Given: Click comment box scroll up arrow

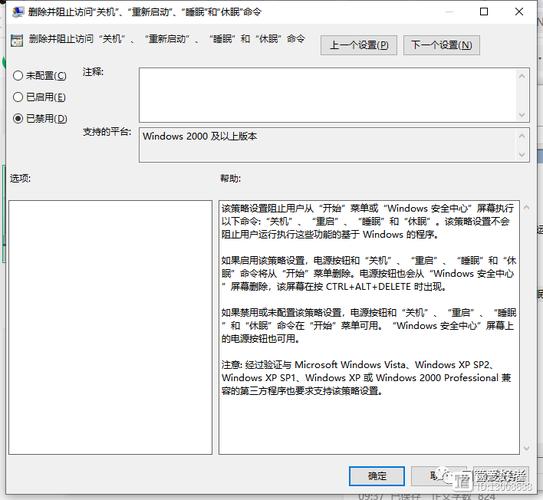Looking at the screenshot, I should 522,76.
